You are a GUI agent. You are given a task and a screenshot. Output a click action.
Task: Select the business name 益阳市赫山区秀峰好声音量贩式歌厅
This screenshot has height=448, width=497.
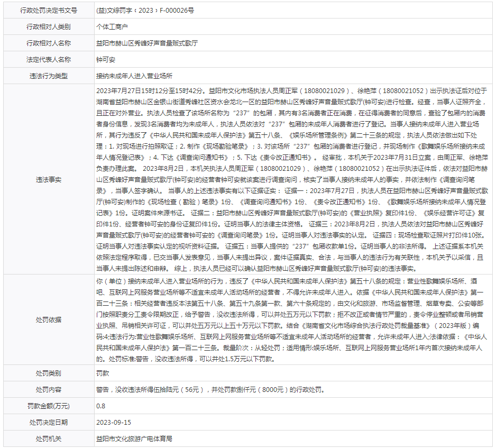click(x=147, y=43)
